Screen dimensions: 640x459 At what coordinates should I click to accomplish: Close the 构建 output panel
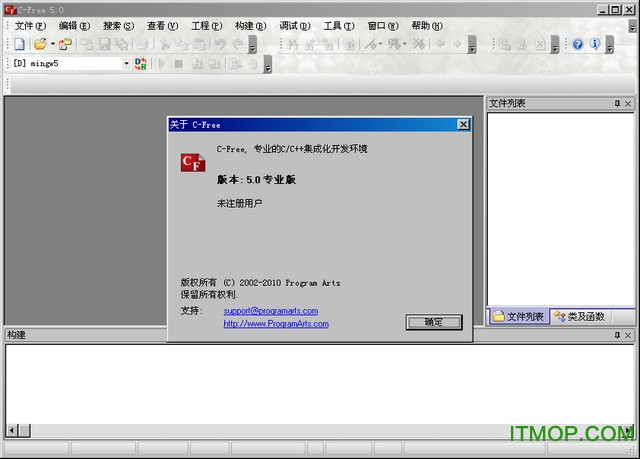[x=628, y=335]
